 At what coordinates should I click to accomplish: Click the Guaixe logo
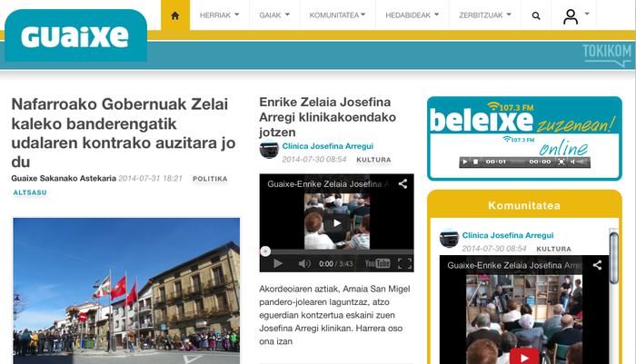point(75,36)
